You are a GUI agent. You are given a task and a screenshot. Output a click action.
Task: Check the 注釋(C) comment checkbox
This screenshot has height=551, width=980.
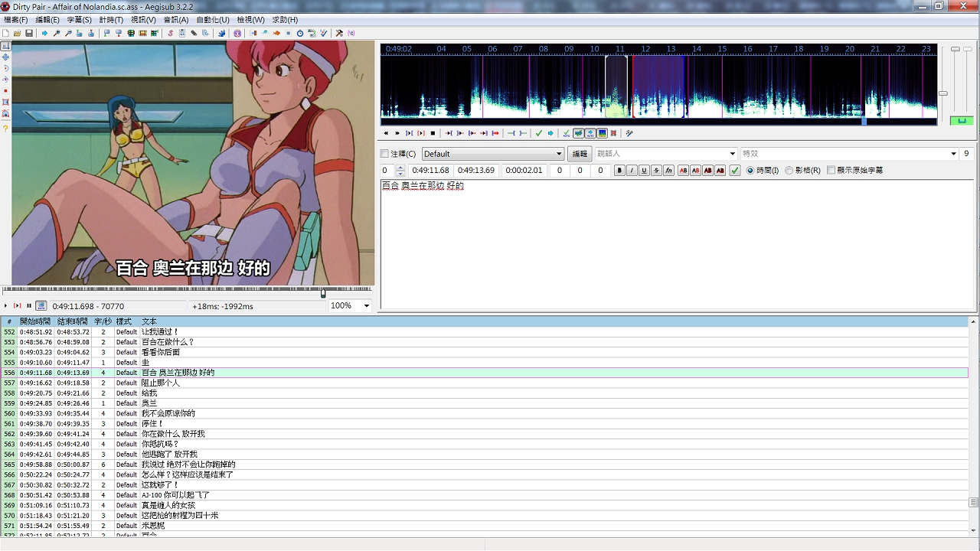pos(385,154)
